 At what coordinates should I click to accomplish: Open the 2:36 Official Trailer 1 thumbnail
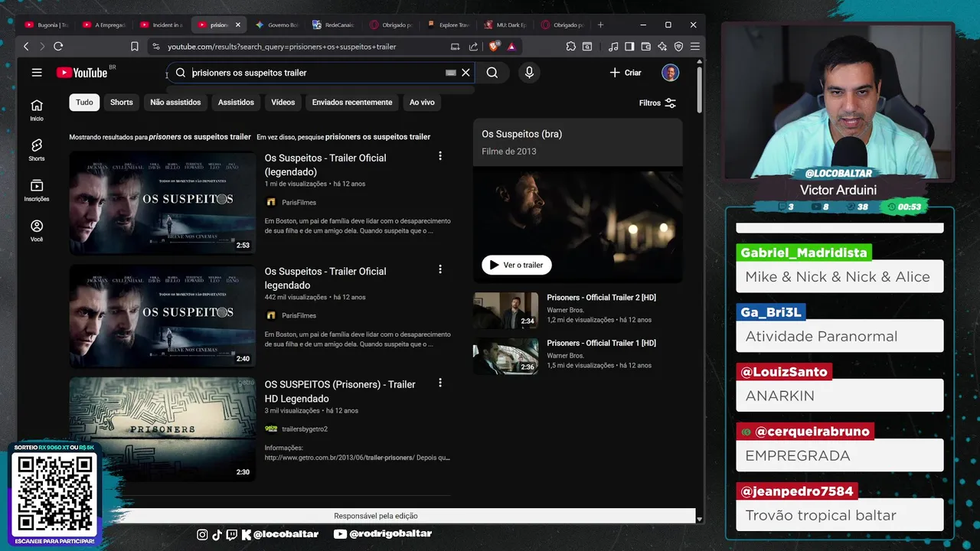(505, 356)
